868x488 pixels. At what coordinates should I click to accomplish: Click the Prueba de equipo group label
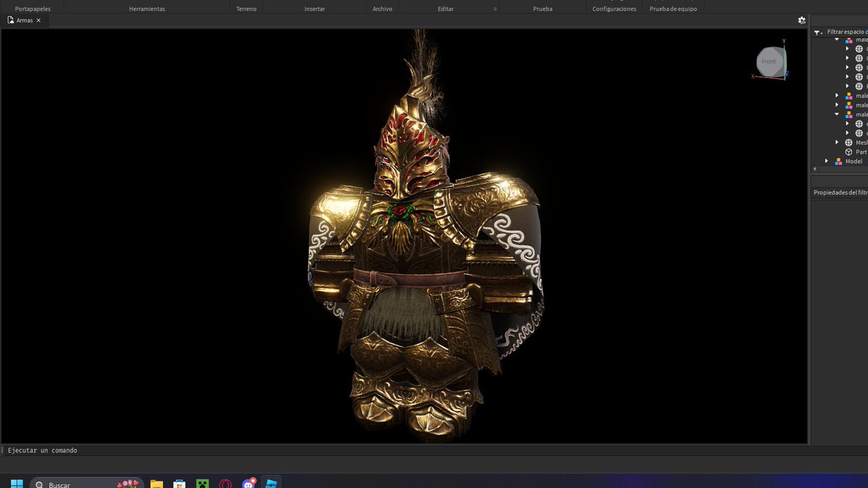click(673, 9)
